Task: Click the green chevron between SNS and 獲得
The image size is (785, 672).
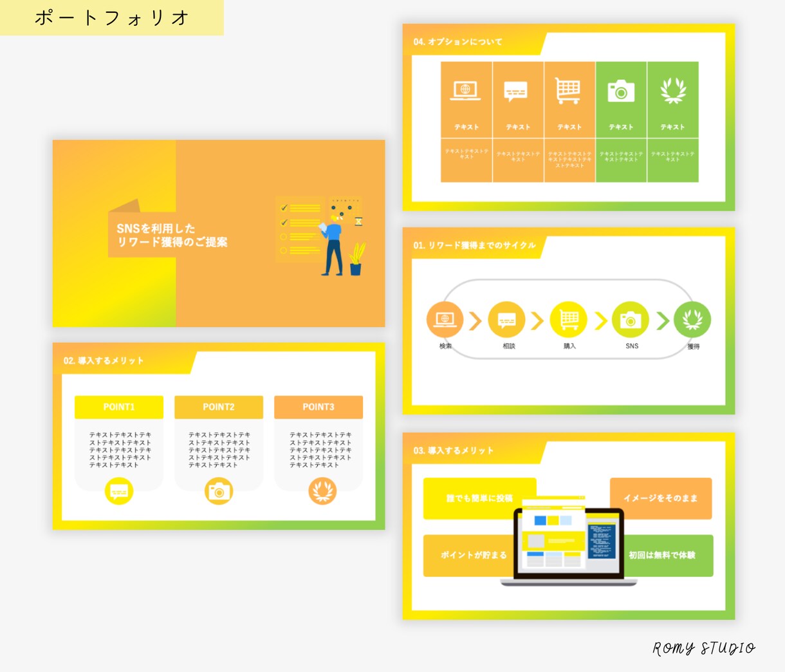Action: [663, 321]
